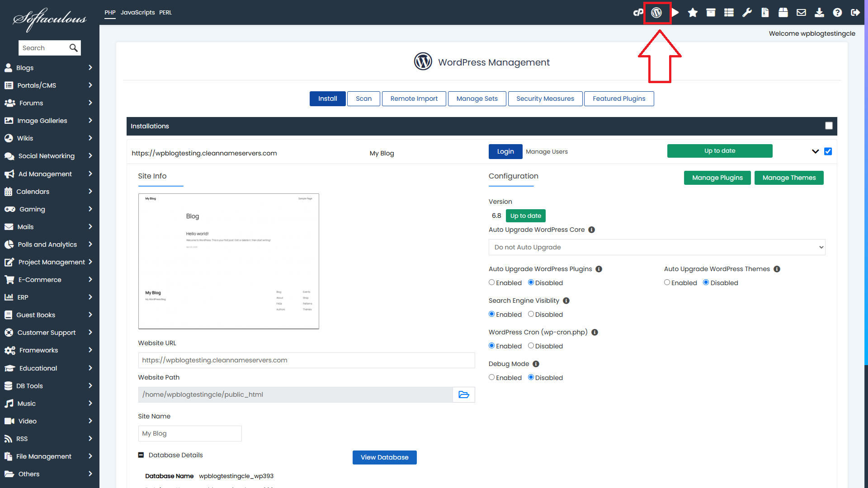Image resolution: width=868 pixels, height=488 pixels.
Task: Log out using the exit arrow icon
Action: click(855, 13)
